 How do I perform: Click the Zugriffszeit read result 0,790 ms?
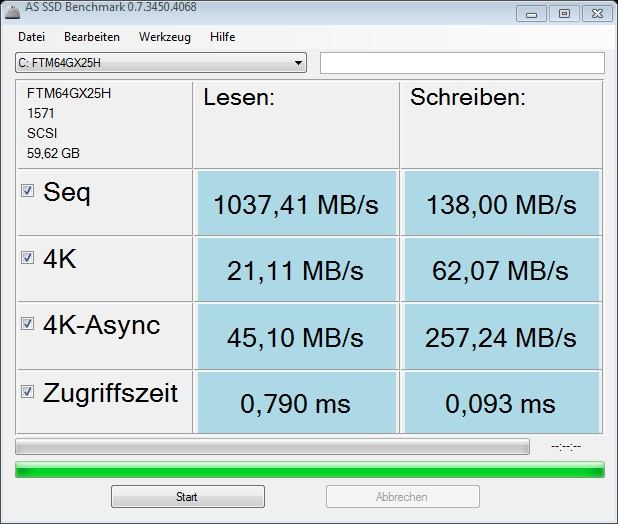coord(296,403)
